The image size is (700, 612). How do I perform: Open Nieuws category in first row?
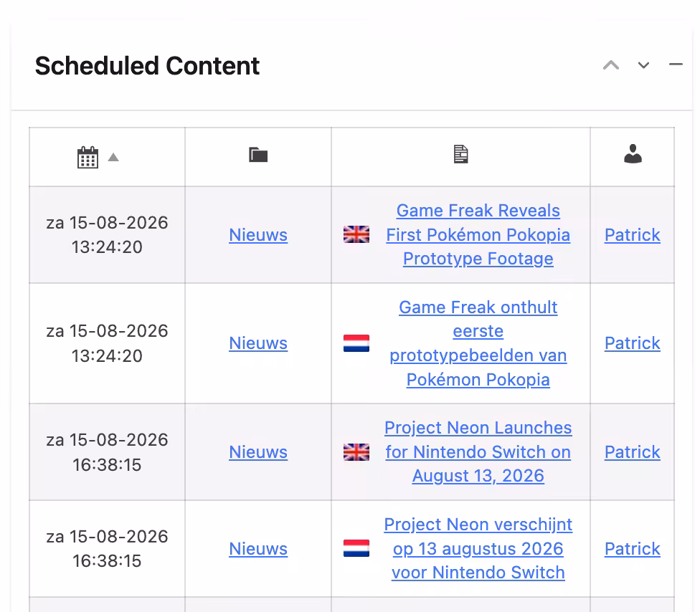point(258,234)
